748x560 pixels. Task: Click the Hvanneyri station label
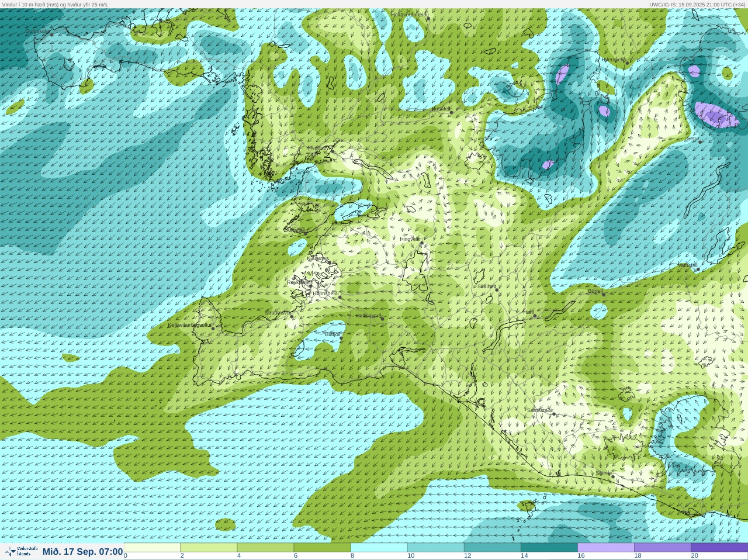[x=320, y=148]
